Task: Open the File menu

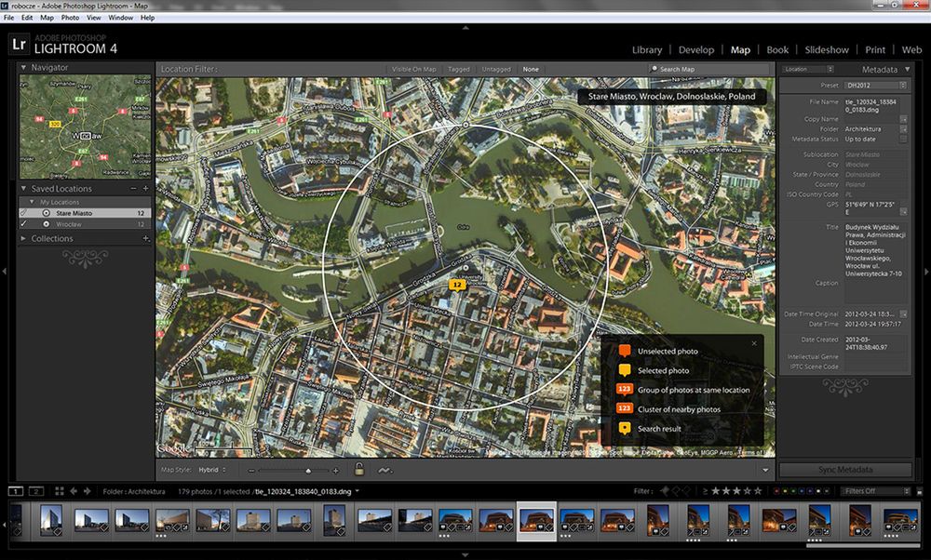Action: click(9, 18)
